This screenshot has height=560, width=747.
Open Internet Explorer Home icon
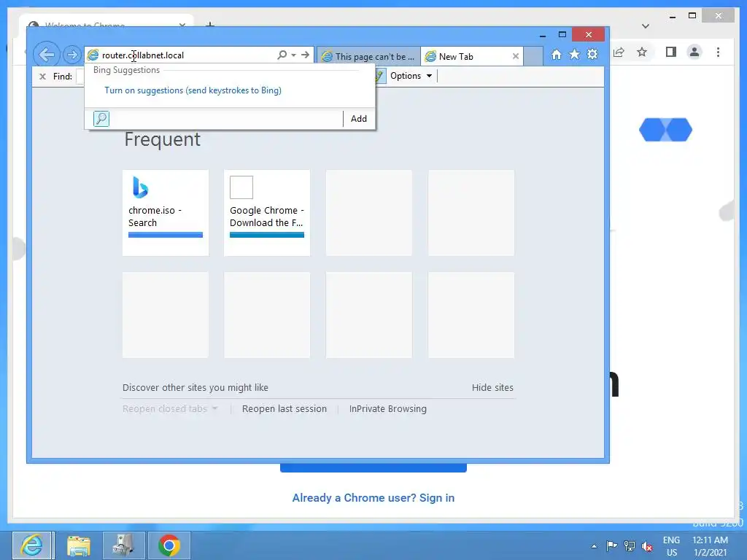(557, 55)
